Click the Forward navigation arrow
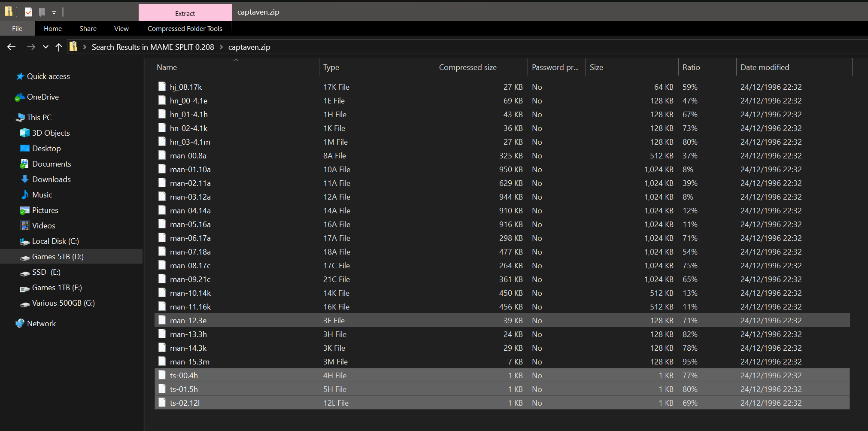Image resolution: width=868 pixels, height=431 pixels. (x=31, y=47)
